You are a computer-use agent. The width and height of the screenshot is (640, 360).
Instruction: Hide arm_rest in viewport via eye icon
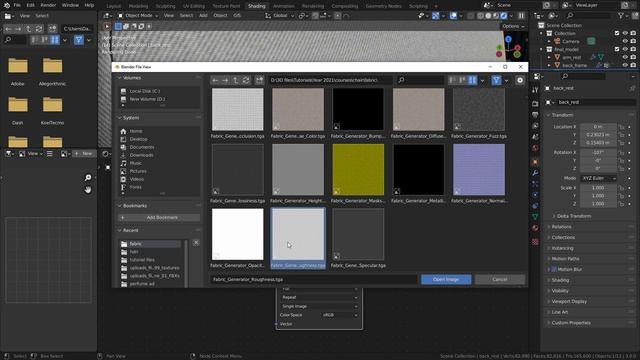click(625, 57)
